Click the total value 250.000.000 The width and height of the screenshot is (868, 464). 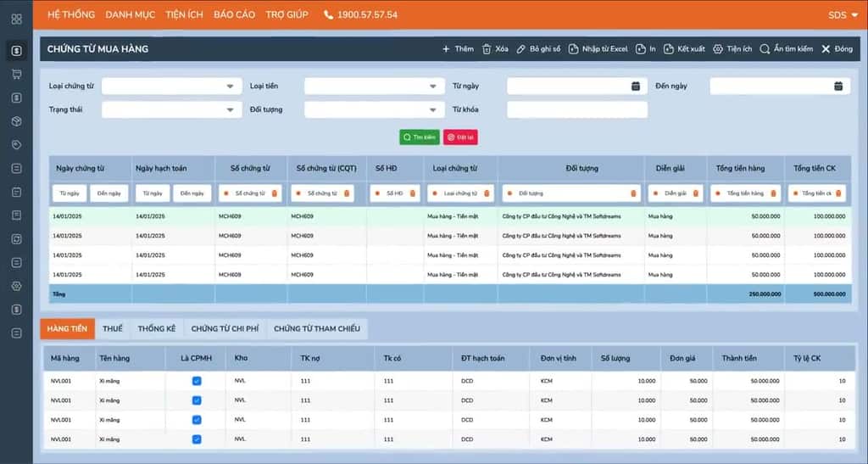point(765,294)
